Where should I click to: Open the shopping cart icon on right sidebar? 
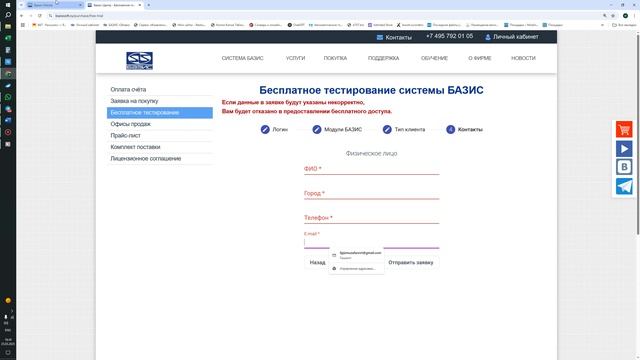tap(624, 130)
